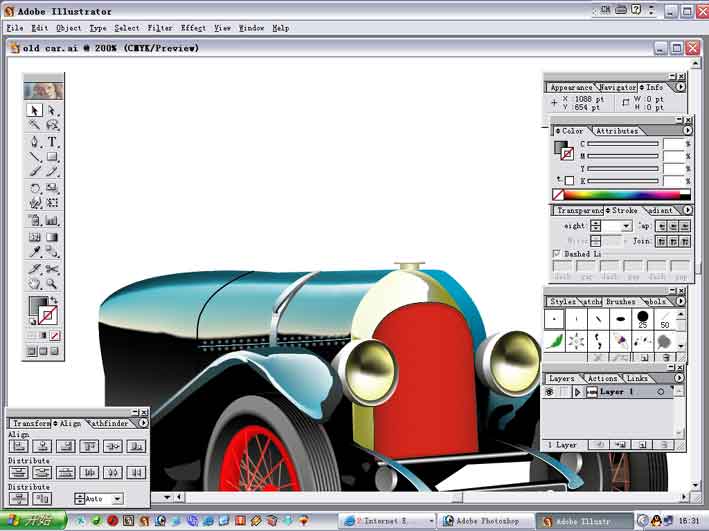Choose the Eyedropper tool
The width and height of the screenshot is (709, 531).
pos(35,253)
